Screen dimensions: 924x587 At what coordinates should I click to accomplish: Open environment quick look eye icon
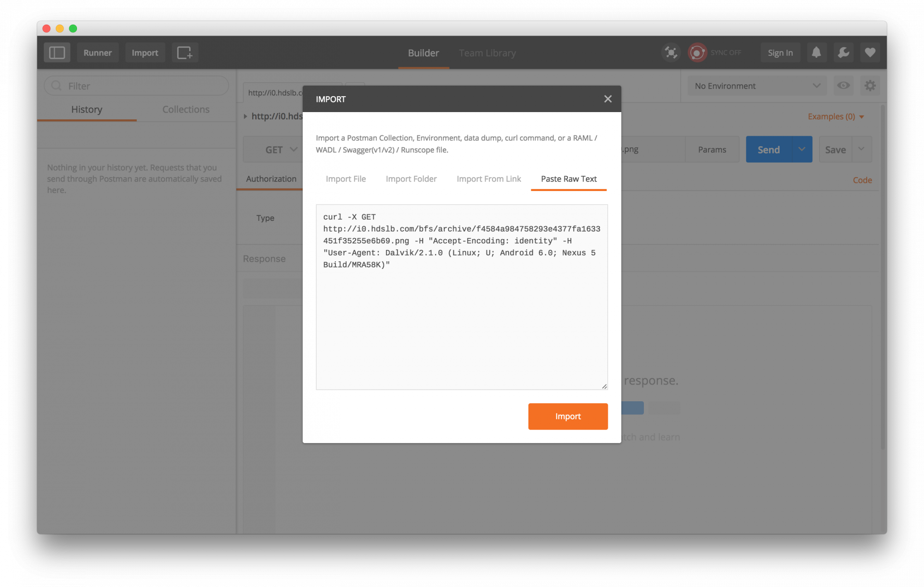point(843,86)
